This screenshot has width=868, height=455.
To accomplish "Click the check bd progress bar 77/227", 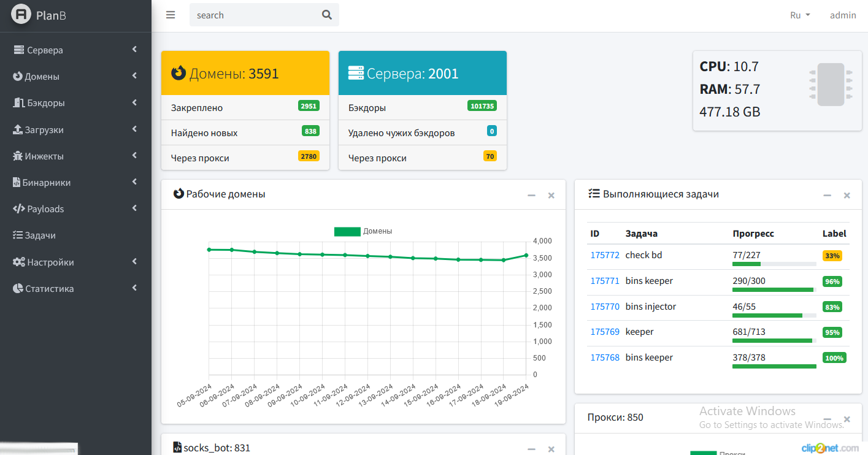I will point(774,264).
